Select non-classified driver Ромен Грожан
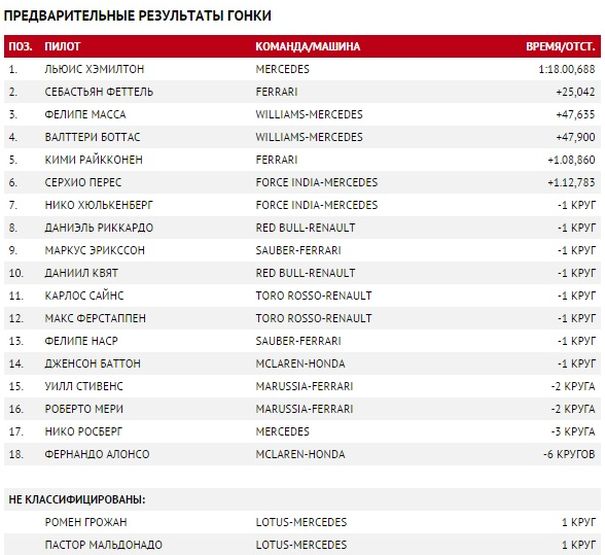The height and width of the screenshot is (555, 605). tap(85, 522)
